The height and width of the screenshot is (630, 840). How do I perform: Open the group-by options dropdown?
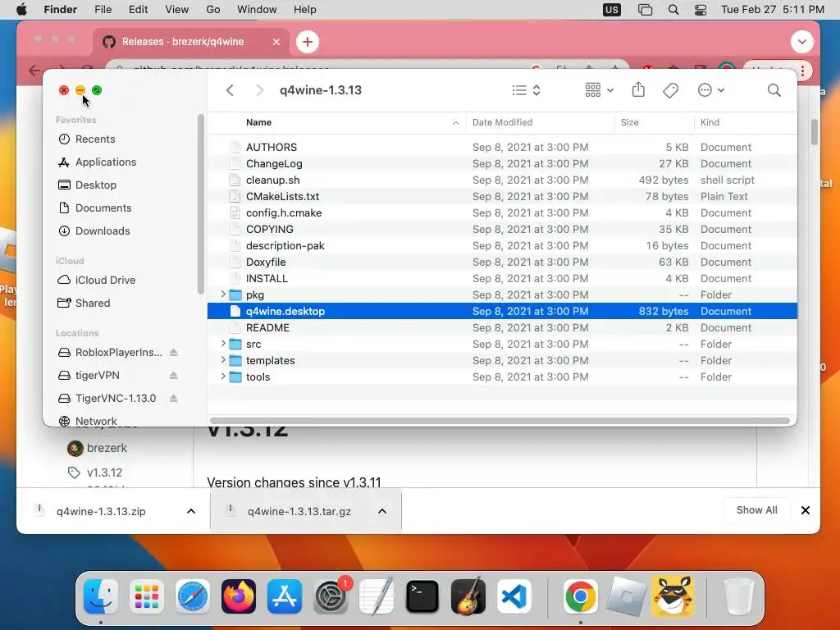pyautogui.click(x=600, y=90)
